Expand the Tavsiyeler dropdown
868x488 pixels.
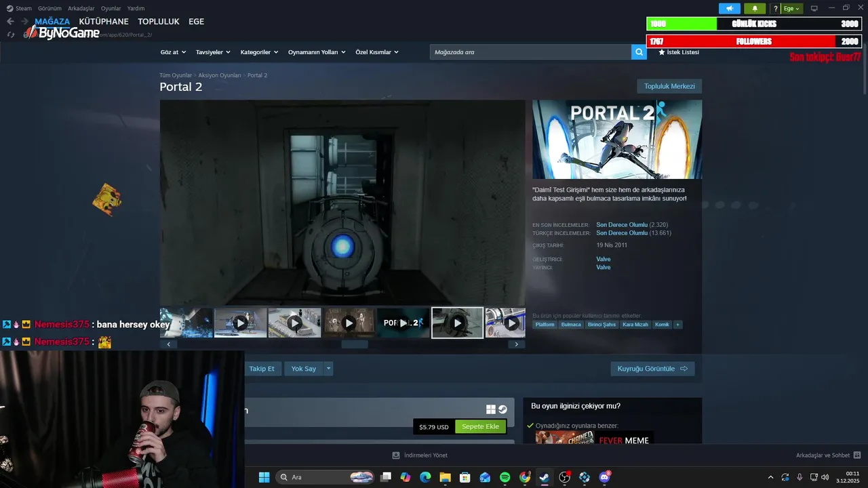click(x=213, y=52)
